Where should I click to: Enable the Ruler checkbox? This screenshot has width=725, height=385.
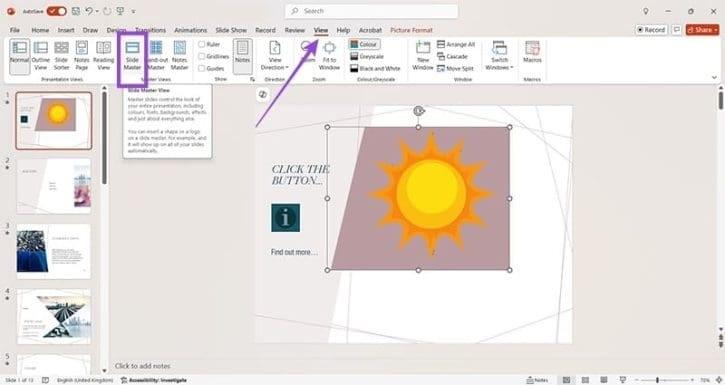pyautogui.click(x=202, y=44)
